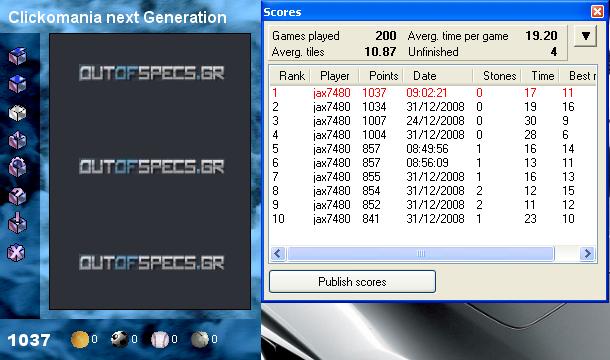Click the scores list right scroll arrow

click(x=587, y=254)
